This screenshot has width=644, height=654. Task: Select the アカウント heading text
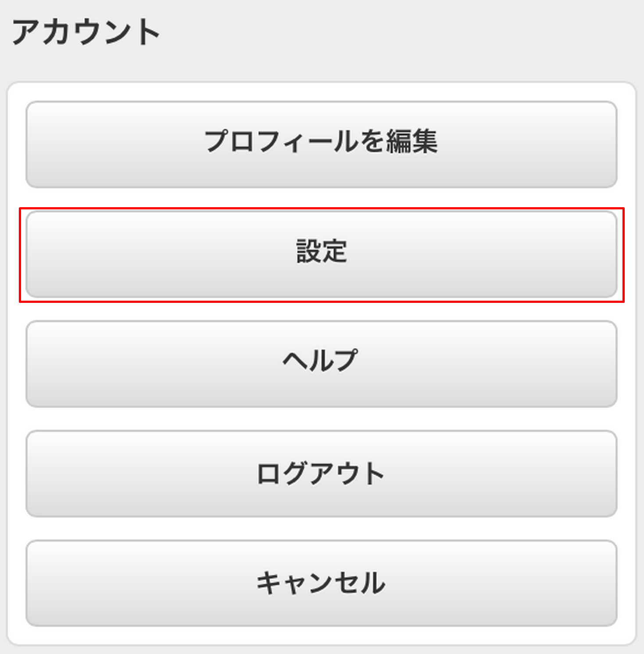86,32
